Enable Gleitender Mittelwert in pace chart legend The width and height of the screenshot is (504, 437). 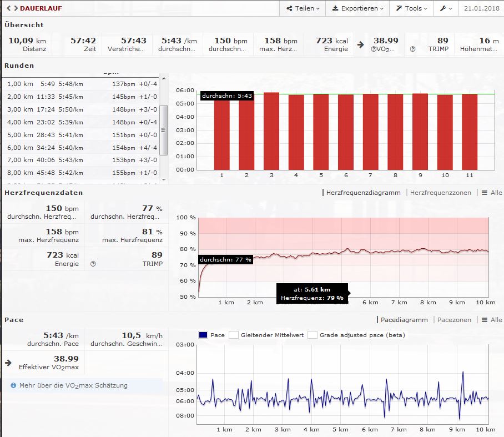coord(234,335)
